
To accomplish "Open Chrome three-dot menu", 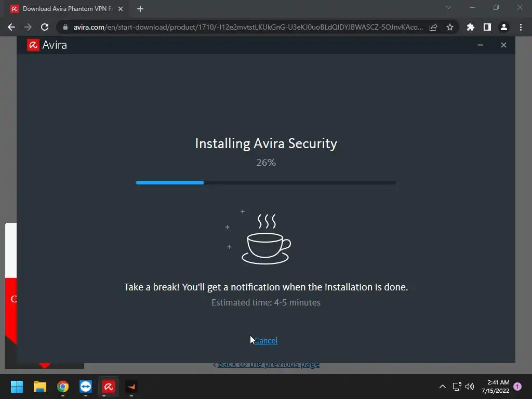I will click(521, 27).
